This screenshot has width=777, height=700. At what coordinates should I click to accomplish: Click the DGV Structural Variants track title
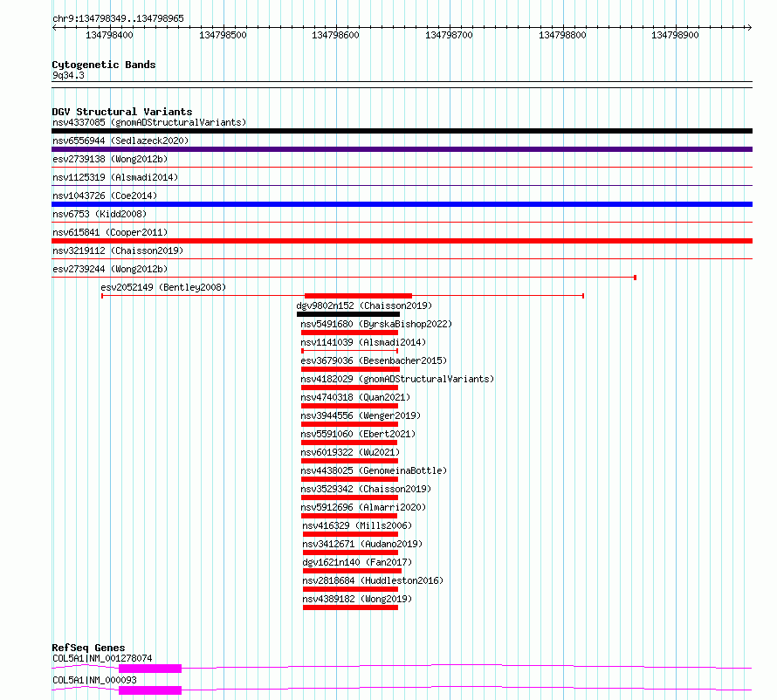click(122, 112)
